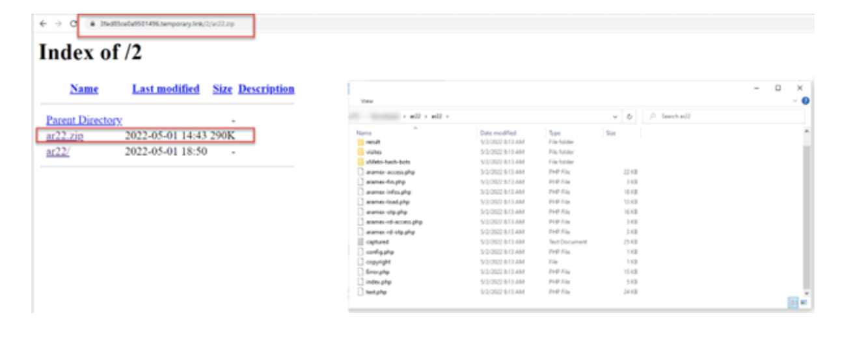Screen dimensions: 868x337
Task: Open the Parent Directory link
Action: tap(84, 120)
